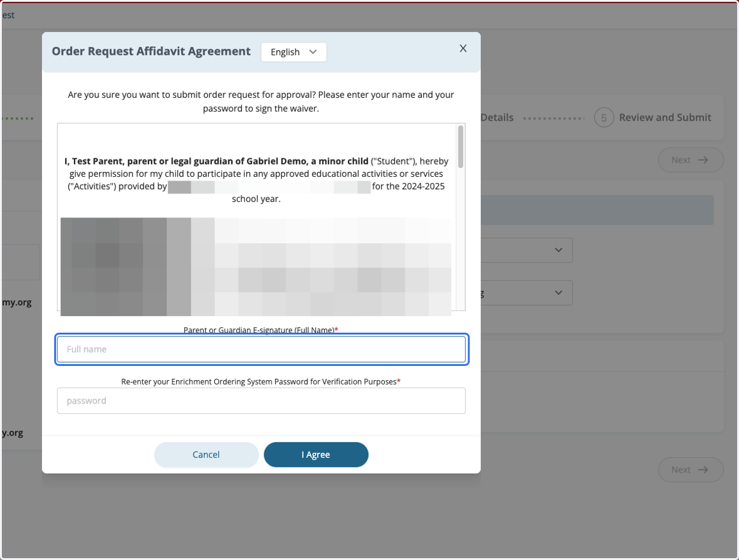This screenshot has height=560, width=739.
Task: Click the Order Request Affidavit Agreement title
Action: (151, 52)
